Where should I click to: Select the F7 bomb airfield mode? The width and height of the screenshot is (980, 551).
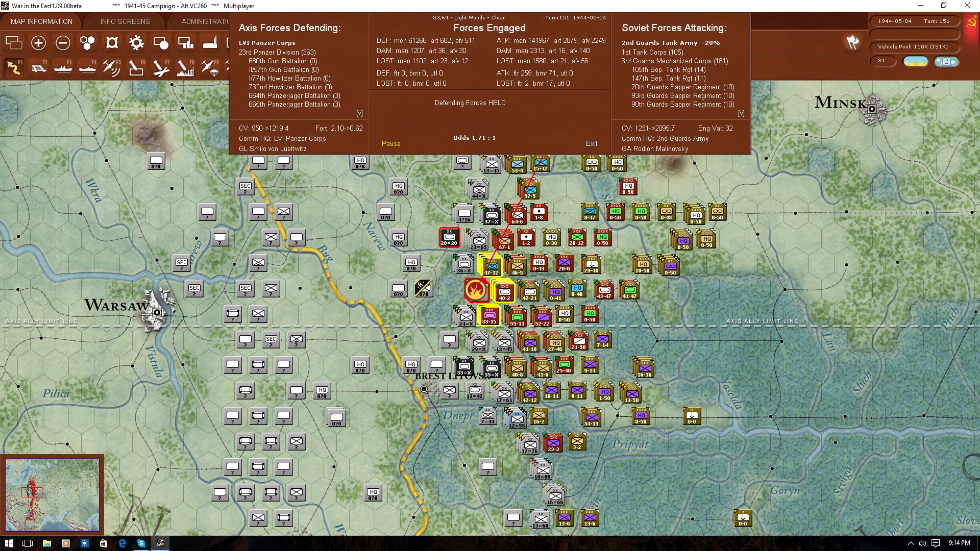click(161, 68)
